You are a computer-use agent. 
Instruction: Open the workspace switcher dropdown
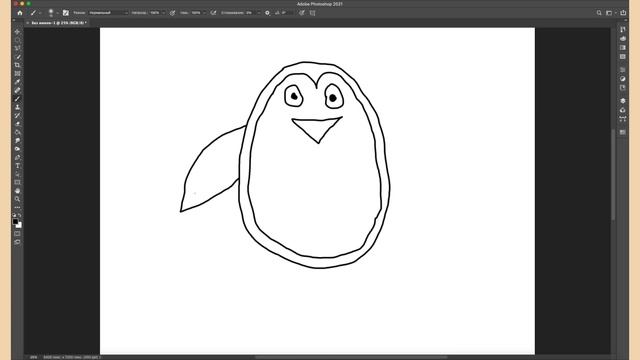click(610, 13)
